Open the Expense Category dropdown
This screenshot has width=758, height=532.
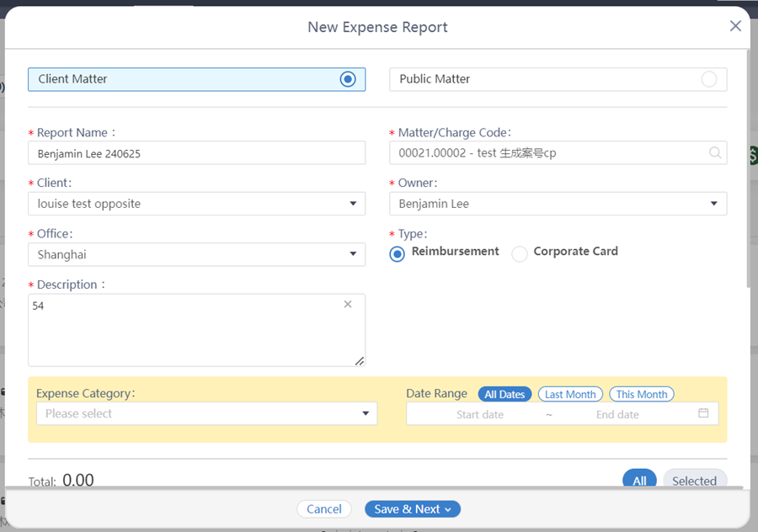[x=366, y=413]
